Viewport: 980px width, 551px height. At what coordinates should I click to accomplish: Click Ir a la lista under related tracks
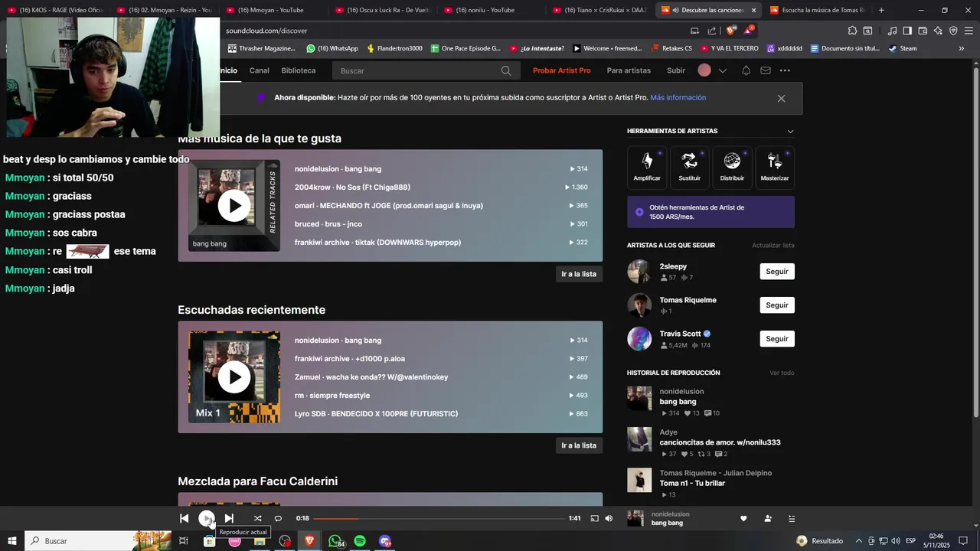click(579, 274)
